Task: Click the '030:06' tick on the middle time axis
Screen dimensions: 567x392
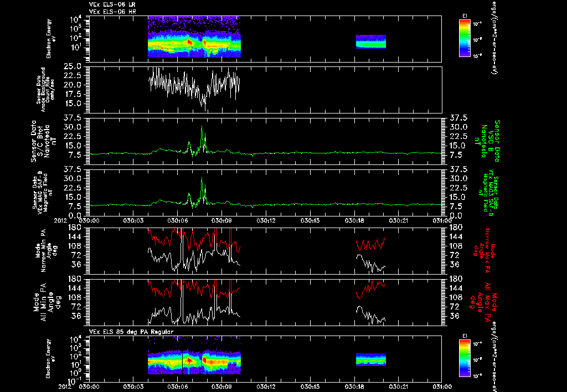Action: [x=178, y=220]
